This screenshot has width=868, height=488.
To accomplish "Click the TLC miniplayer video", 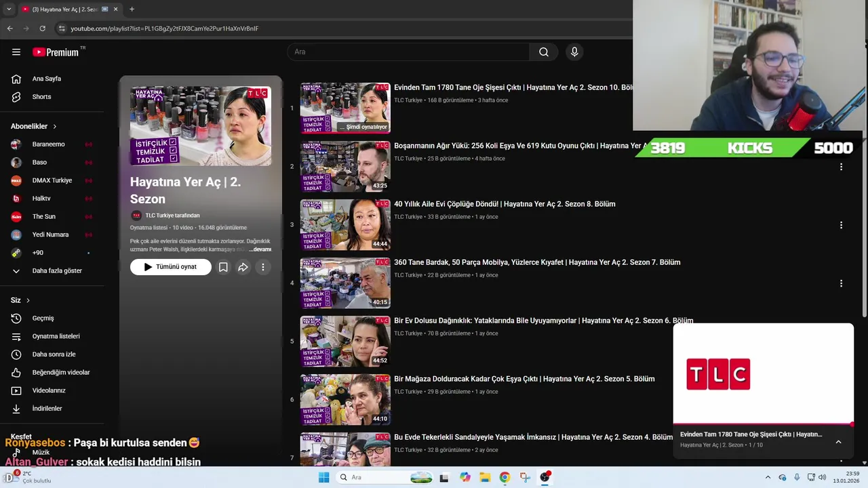I will [763, 374].
